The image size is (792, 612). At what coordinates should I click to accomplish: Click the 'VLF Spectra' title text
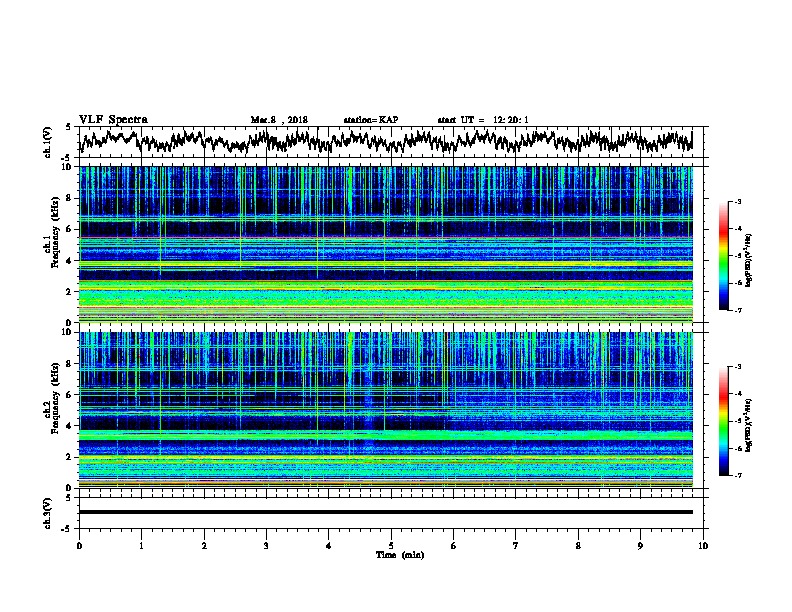(113, 120)
